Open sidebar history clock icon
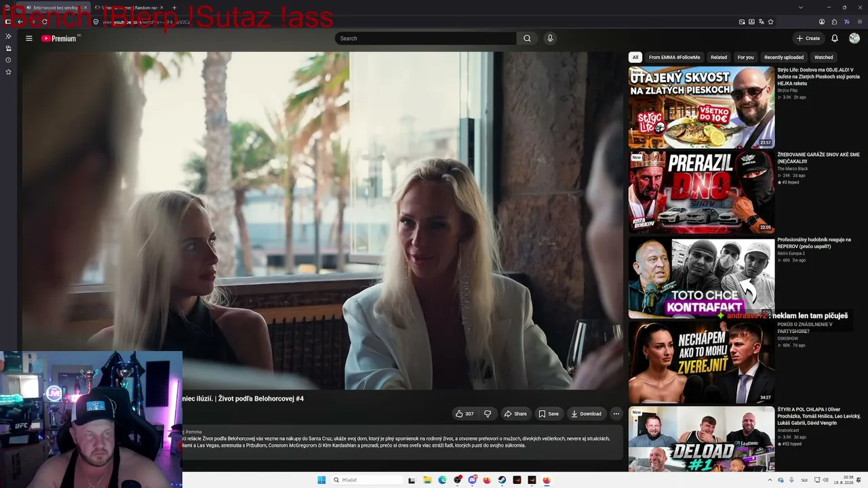 [8, 60]
